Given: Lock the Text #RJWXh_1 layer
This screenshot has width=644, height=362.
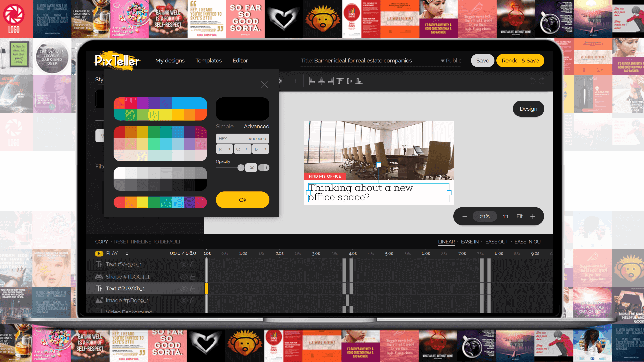Looking at the screenshot, I should tap(193, 289).
